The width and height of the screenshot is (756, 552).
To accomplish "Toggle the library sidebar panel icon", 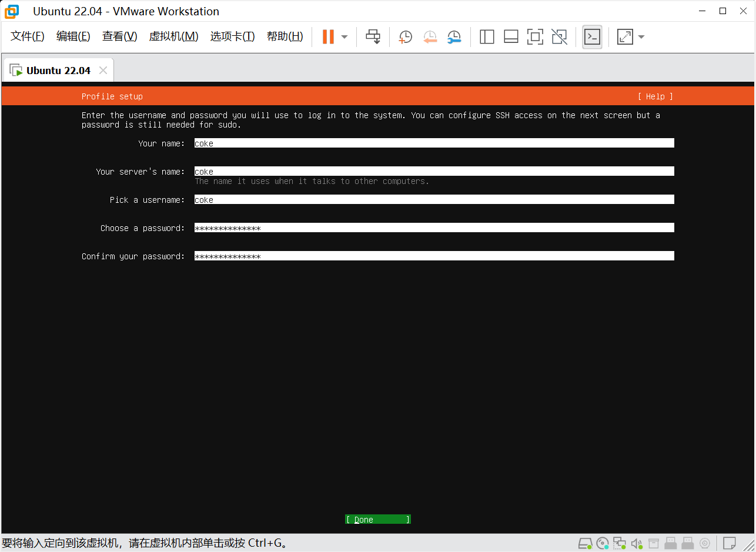I will [x=487, y=37].
